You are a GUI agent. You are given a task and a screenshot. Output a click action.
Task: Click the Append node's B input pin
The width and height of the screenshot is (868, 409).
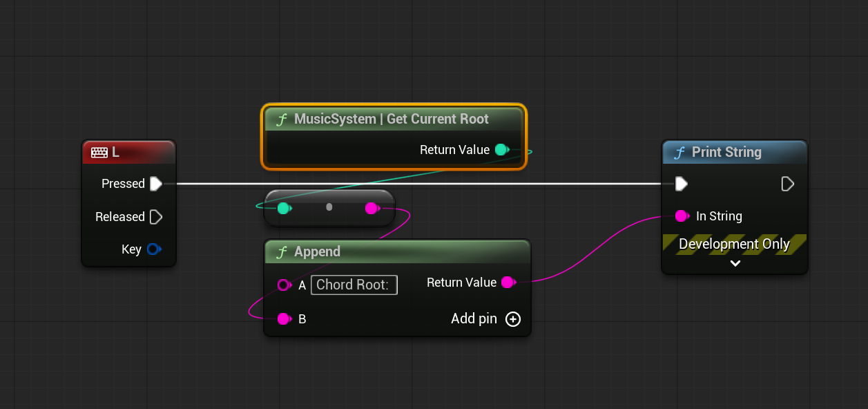283,319
